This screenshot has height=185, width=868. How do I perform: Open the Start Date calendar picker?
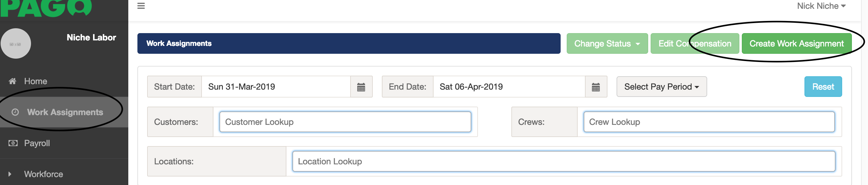361,87
